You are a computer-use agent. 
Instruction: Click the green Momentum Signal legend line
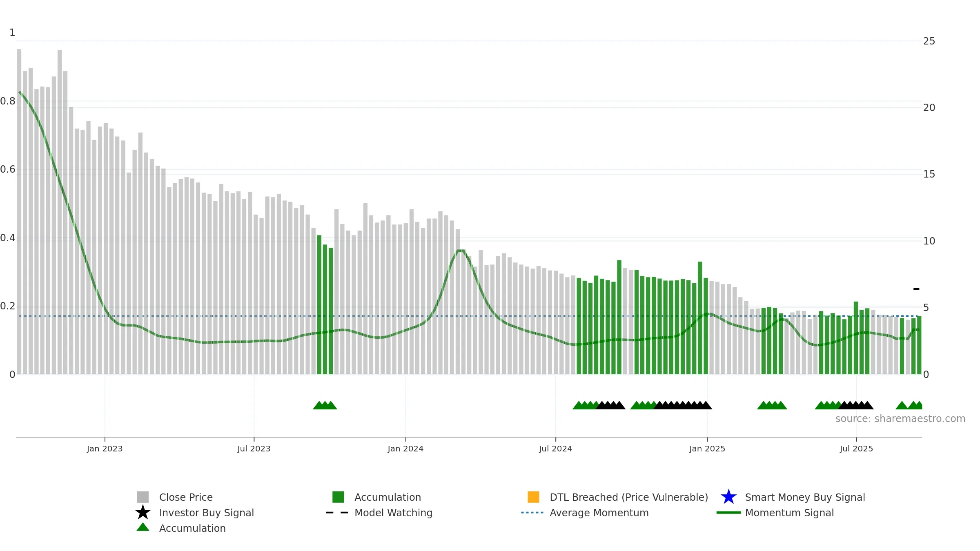(728, 513)
